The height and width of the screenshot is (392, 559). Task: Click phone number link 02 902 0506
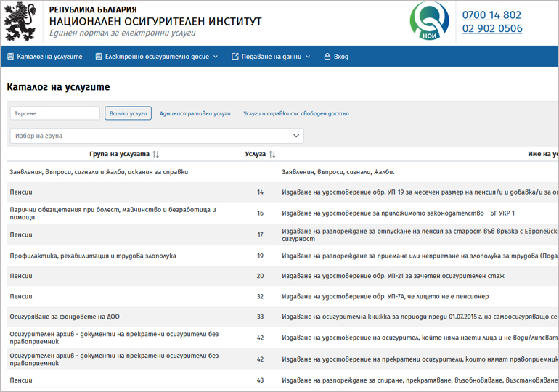491,29
